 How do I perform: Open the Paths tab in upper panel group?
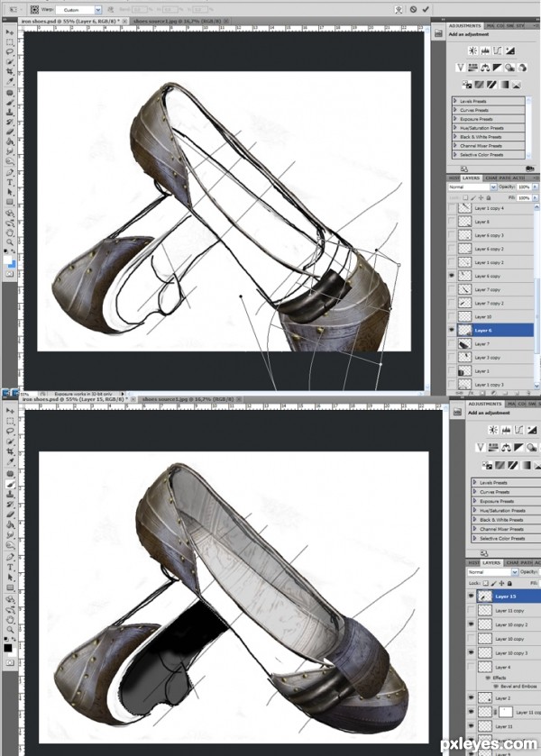pos(504,178)
